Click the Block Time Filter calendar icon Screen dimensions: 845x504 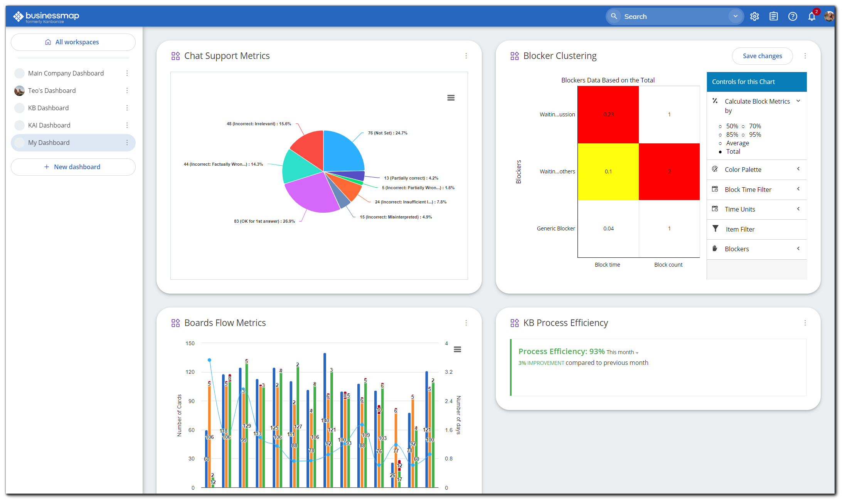point(715,189)
